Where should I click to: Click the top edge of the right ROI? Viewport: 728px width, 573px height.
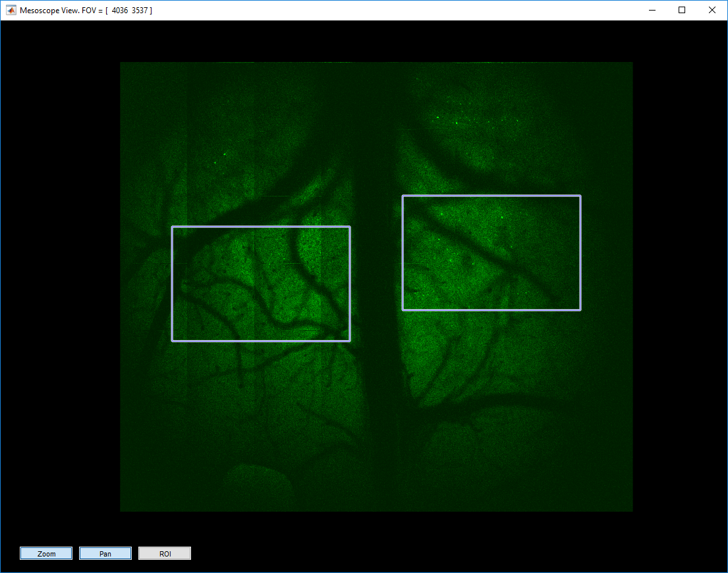coord(491,195)
